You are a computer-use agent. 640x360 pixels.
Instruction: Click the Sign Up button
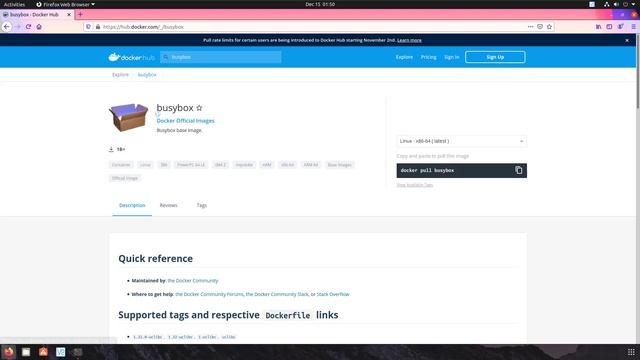pos(495,57)
